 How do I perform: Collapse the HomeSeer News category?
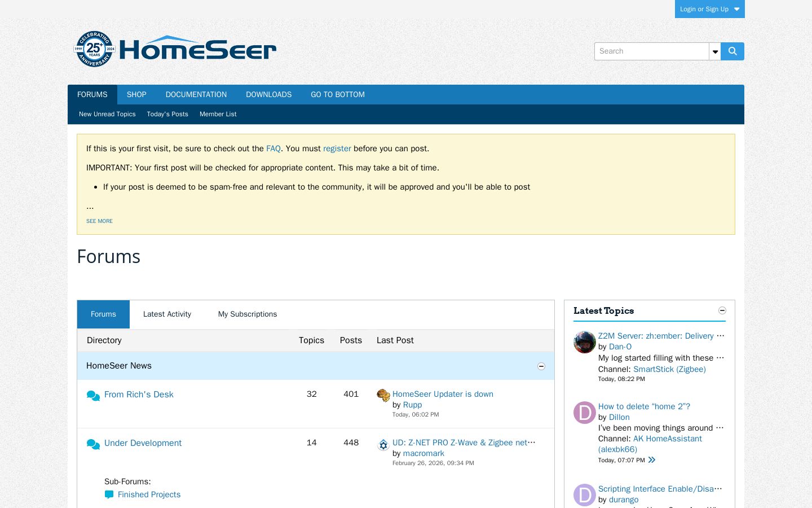coord(541,366)
